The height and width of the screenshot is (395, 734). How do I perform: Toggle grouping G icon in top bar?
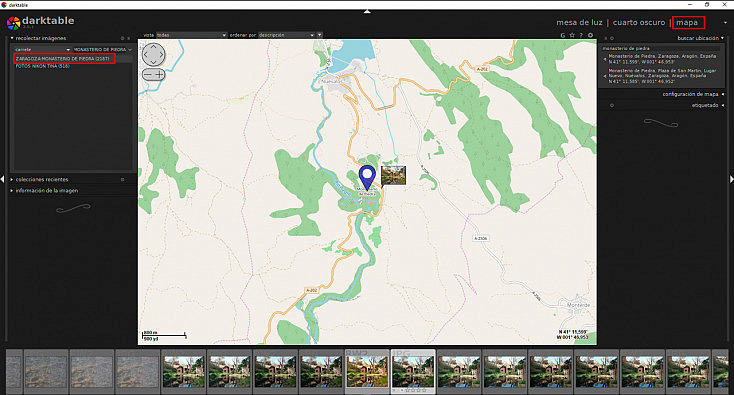[563, 35]
